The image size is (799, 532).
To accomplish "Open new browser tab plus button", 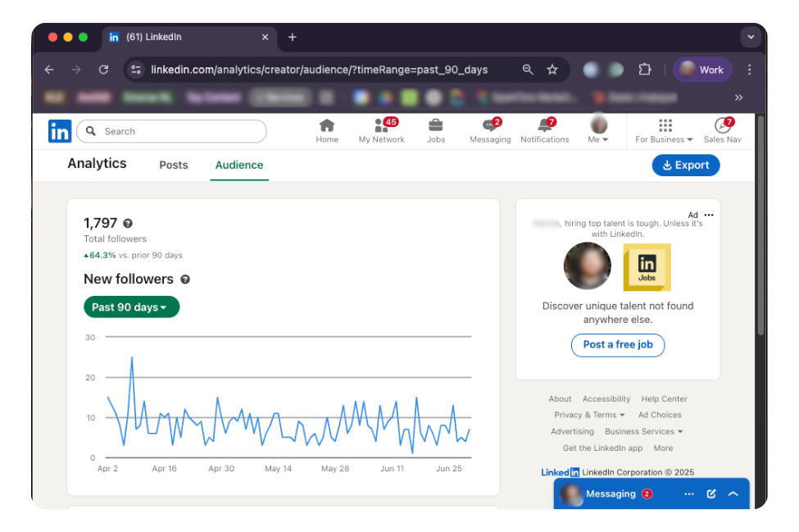I will click(292, 37).
